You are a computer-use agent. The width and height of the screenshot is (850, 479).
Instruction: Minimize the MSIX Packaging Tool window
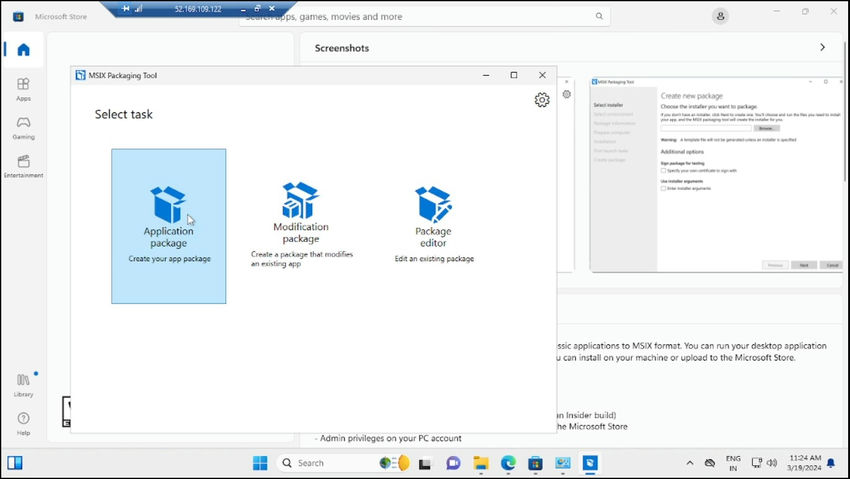(x=486, y=75)
